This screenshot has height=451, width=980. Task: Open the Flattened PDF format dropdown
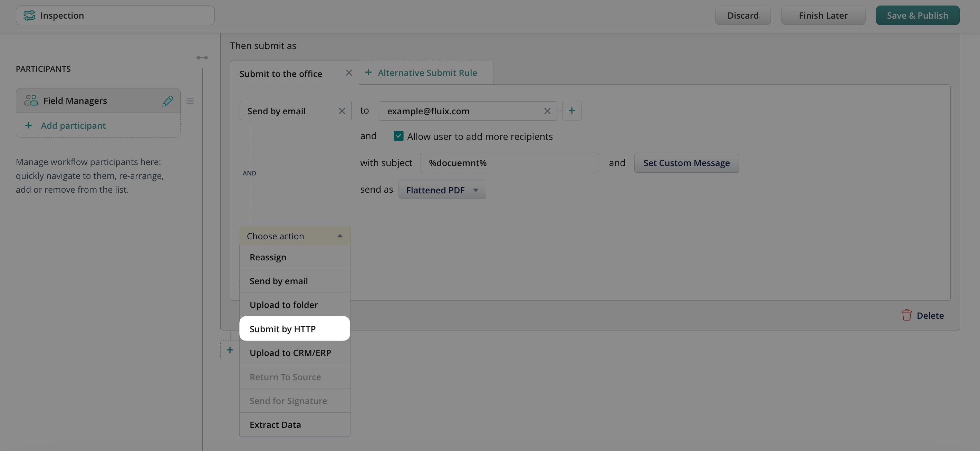click(442, 190)
